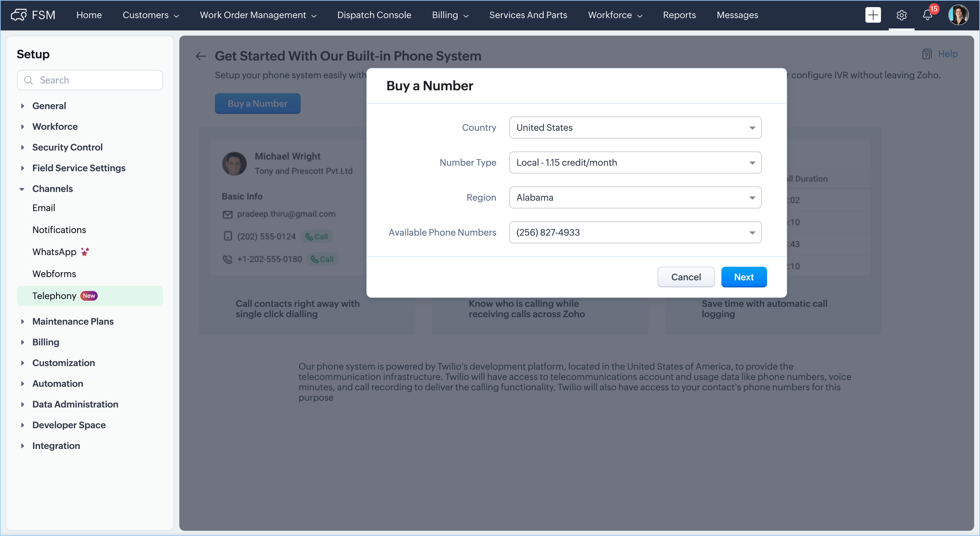Open the Dispatch Console menu item

(374, 15)
